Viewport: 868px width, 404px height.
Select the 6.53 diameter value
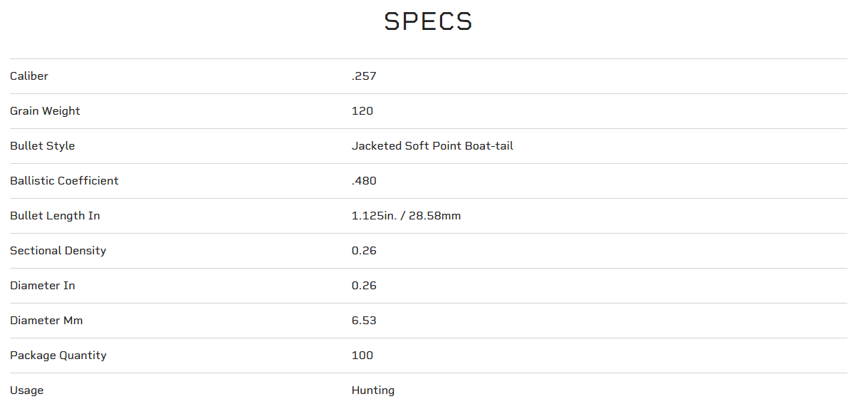364,321
